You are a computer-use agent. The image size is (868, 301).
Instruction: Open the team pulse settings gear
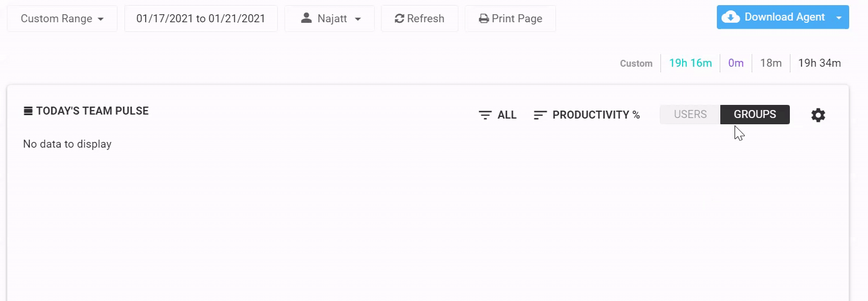(818, 115)
